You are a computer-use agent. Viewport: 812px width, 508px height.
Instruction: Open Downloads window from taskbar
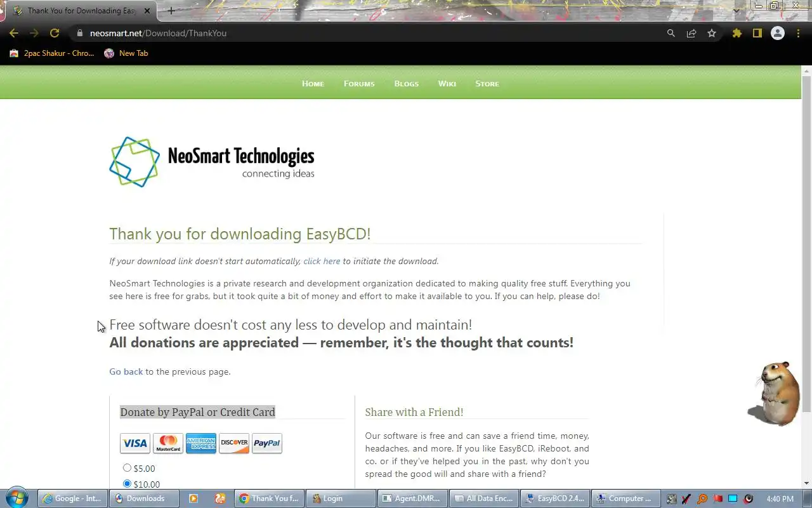(x=144, y=498)
